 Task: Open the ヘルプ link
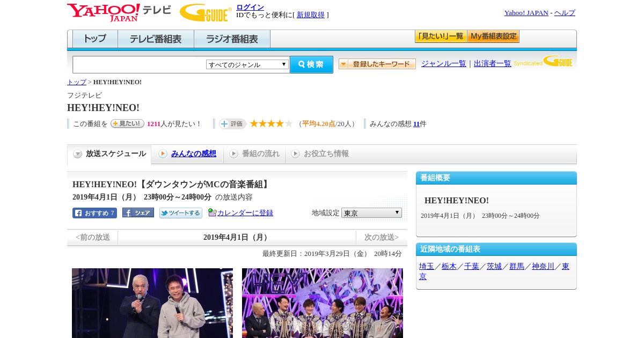(x=565, y=12)
